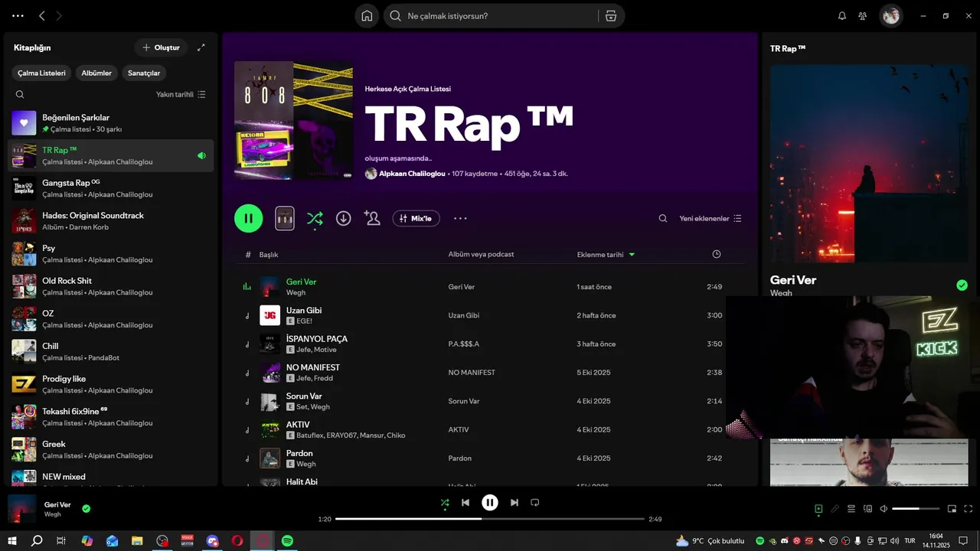Screen dimensions: 980x551
Task: Open the Tekashi 6ix9ine playlist
Action: click(x=111, y=417)
